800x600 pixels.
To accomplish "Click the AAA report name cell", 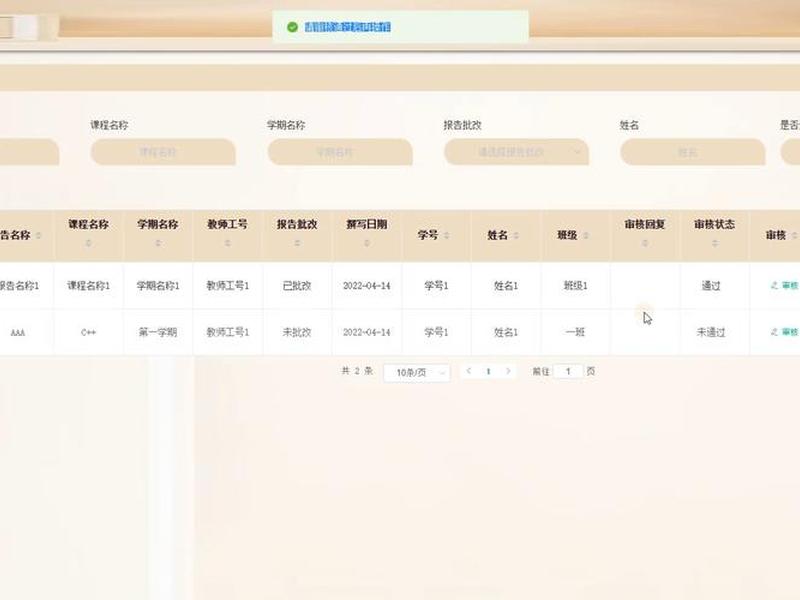I will (x=18, y=333).
